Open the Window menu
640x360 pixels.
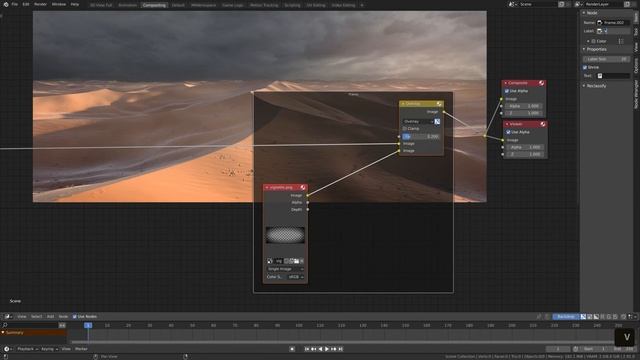pos(59,4)
